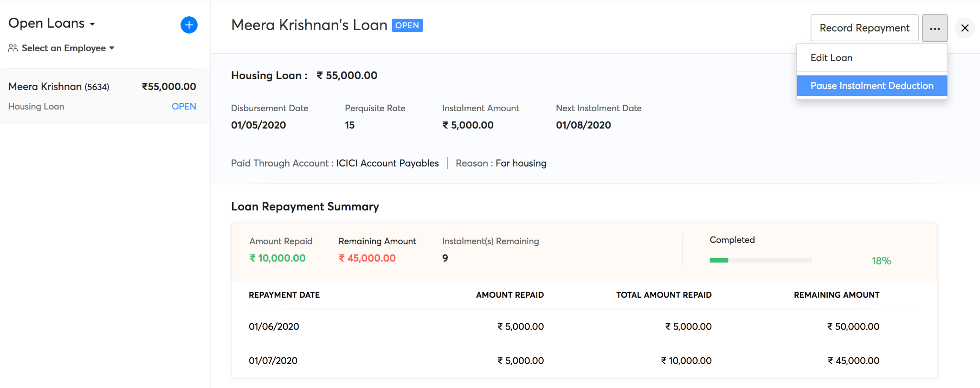980x388 pixels.
Task: Select Meera Krishnan (5634) in the loan list
Action: 59,87
